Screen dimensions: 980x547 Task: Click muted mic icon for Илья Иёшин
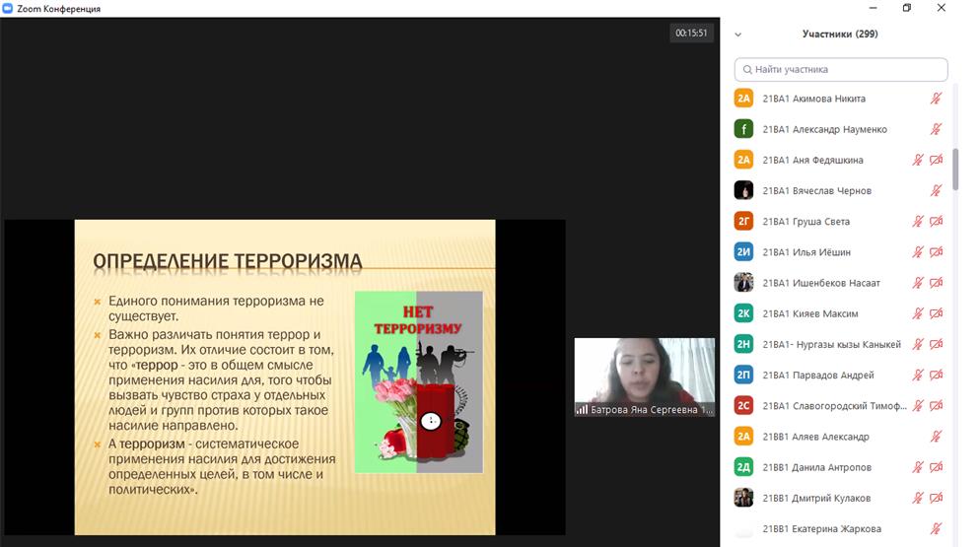(x=918, y=251)
